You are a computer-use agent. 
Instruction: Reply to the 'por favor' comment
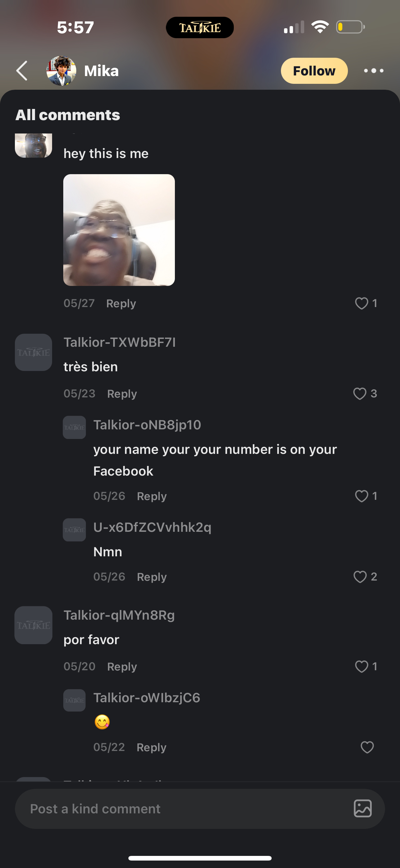click(122, 667)
